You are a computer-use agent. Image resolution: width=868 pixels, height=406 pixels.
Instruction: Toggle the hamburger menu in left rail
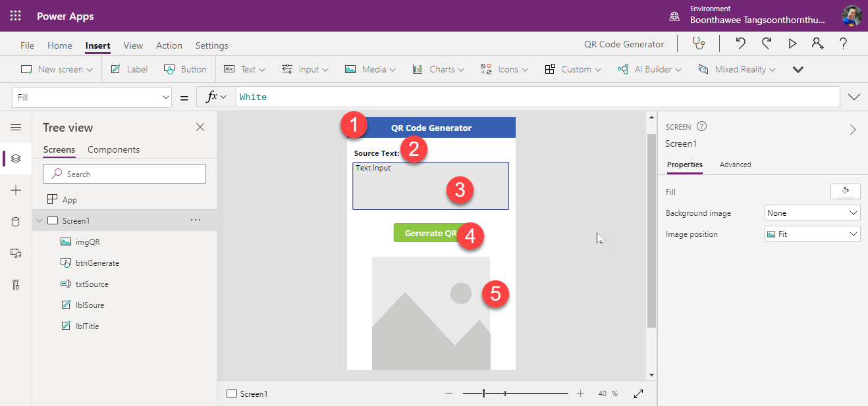tap(16, 128)
